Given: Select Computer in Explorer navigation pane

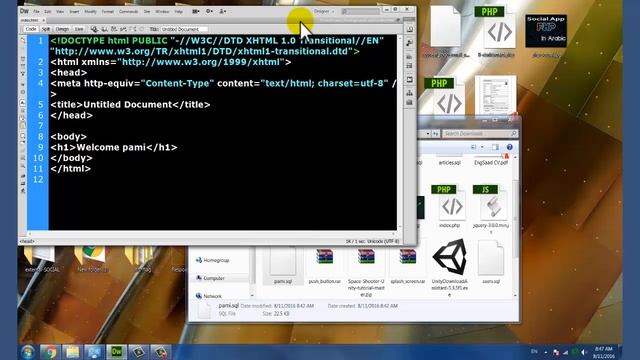Looking at the screenshot, I should point(210,278).
